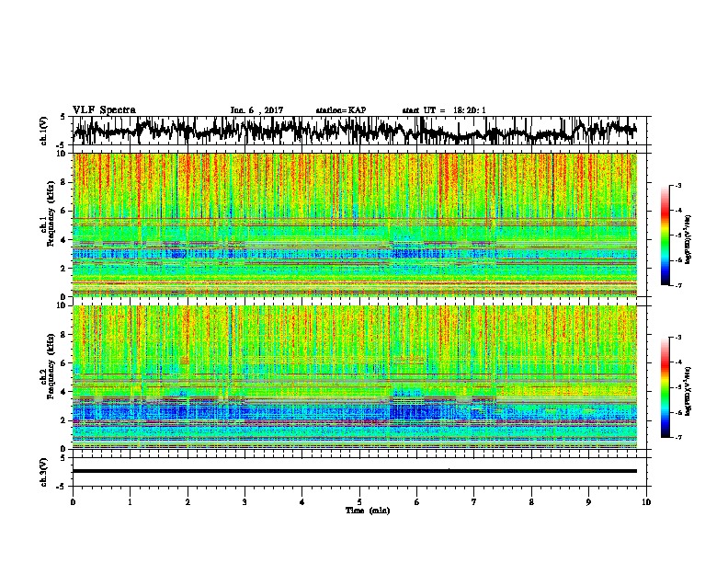Click the Time axis tick label "5"
This screenshot has height=563, width=728.
click(359, 502)
